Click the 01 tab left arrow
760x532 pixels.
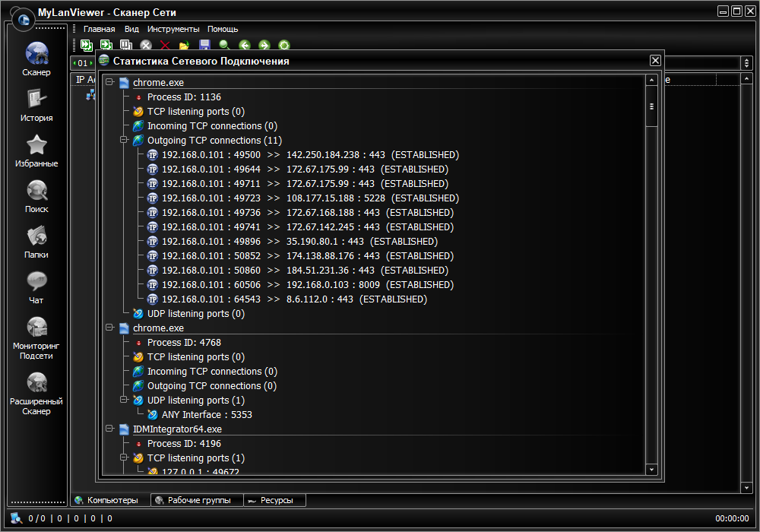74,63
